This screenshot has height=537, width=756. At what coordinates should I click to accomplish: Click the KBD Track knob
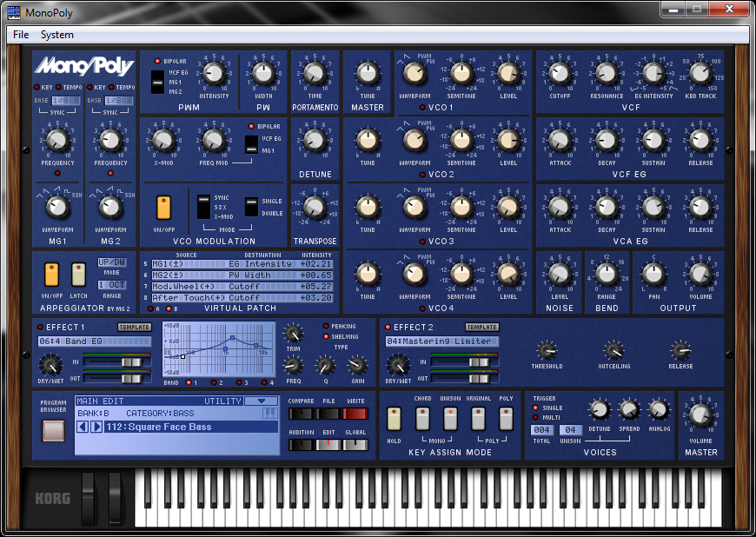coord(700,74)
